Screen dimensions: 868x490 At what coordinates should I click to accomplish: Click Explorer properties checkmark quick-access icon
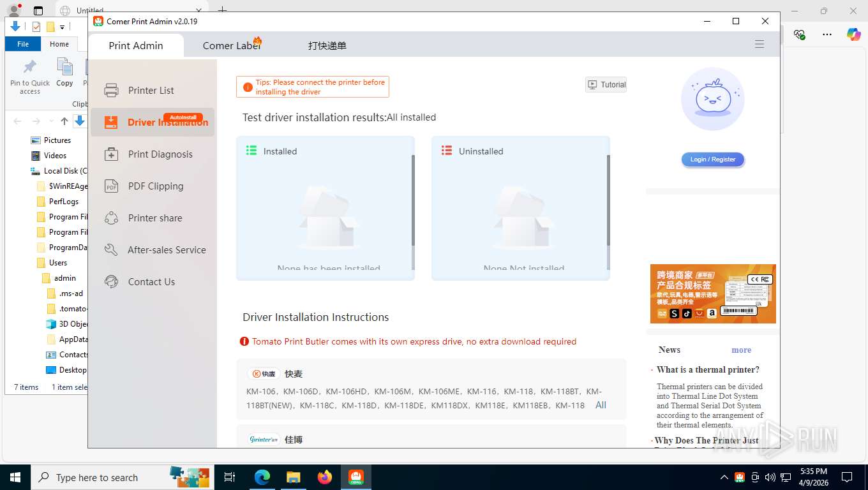tap(36, 27)
